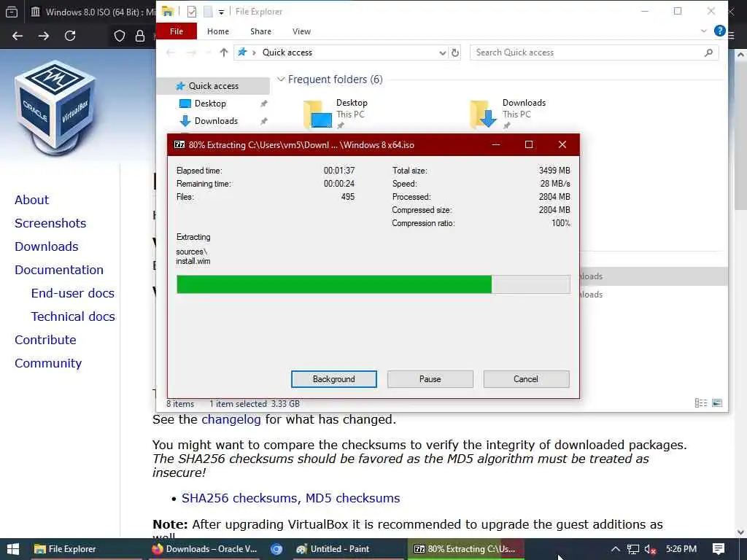This screenshot has width=747, height=560.
Task: Click the 5:26 PM clock
Action: coord(681,549)
